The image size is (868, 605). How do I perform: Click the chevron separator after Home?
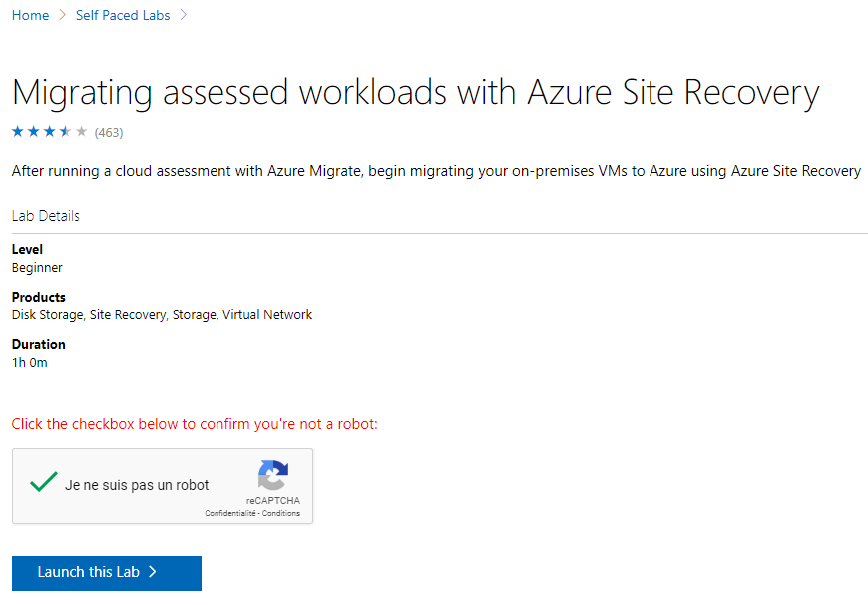(63, 15)
